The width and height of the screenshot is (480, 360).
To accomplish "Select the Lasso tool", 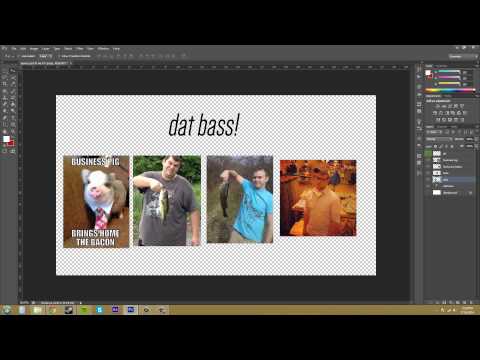I will click(x=4, y=77).
